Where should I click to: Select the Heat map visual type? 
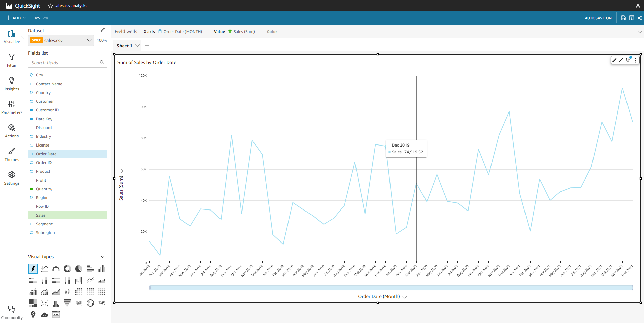pyautogui.click(x=102, y=292)
